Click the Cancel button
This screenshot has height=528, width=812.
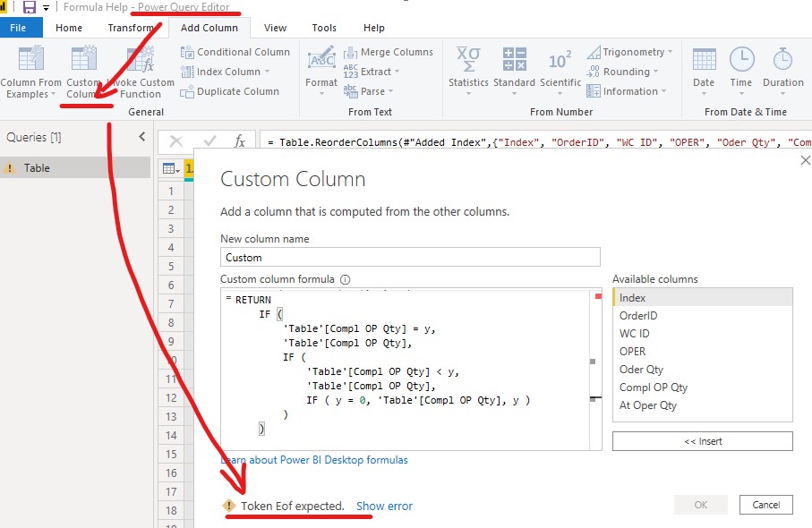[766, 505]
